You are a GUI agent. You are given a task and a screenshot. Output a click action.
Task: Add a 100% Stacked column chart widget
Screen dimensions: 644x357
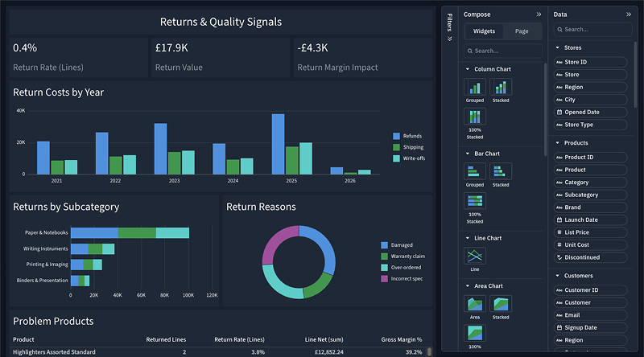pos(474,117)
